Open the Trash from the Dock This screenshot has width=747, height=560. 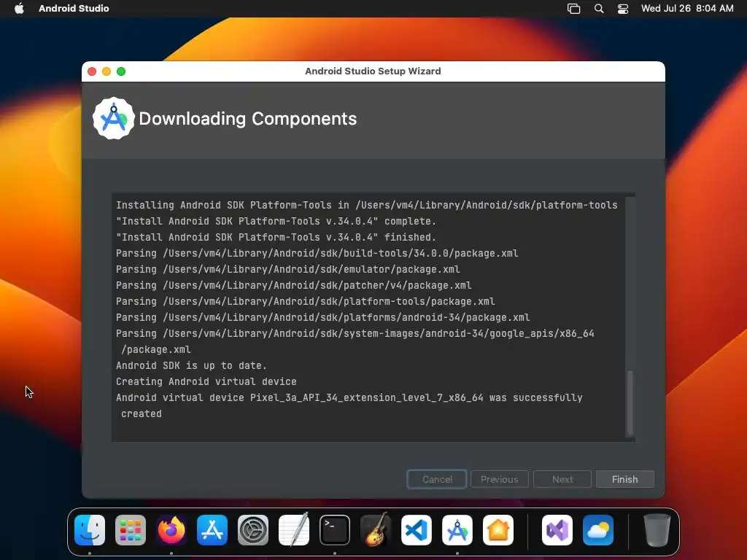pos(657,530)
